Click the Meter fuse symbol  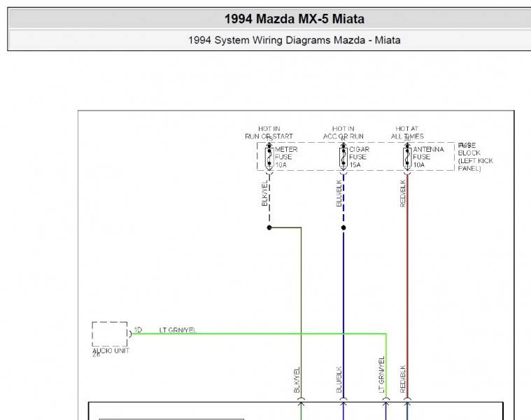269,157
